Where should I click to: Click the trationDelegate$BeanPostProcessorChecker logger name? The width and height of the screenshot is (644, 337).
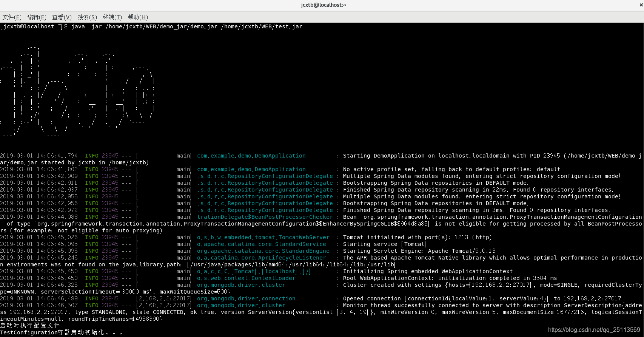265,217
